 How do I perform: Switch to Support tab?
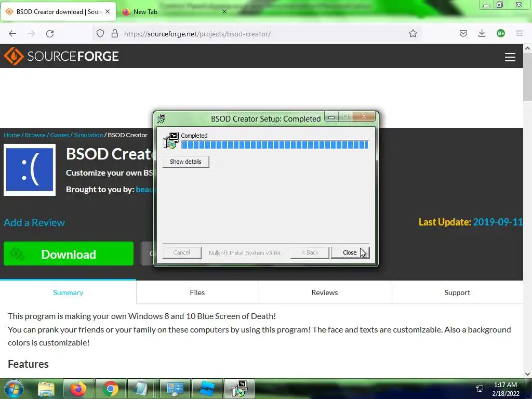pyautogui.click(x=457, y=292)
